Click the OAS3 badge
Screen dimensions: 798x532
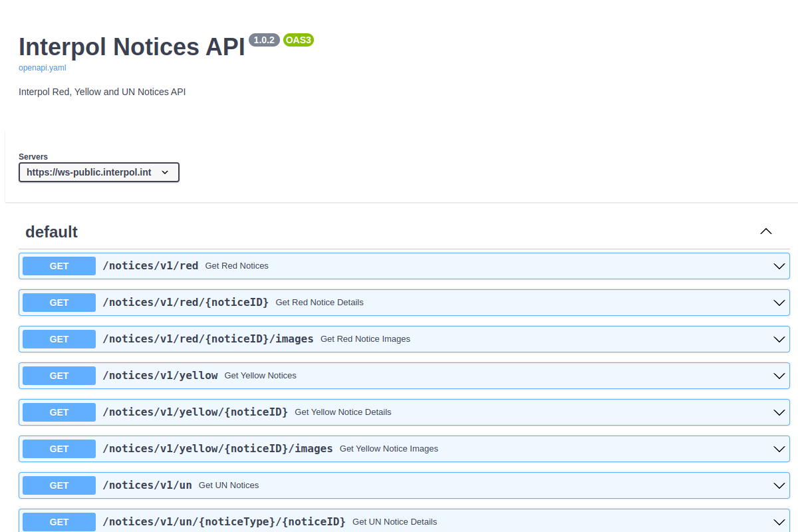click(299, 40)
